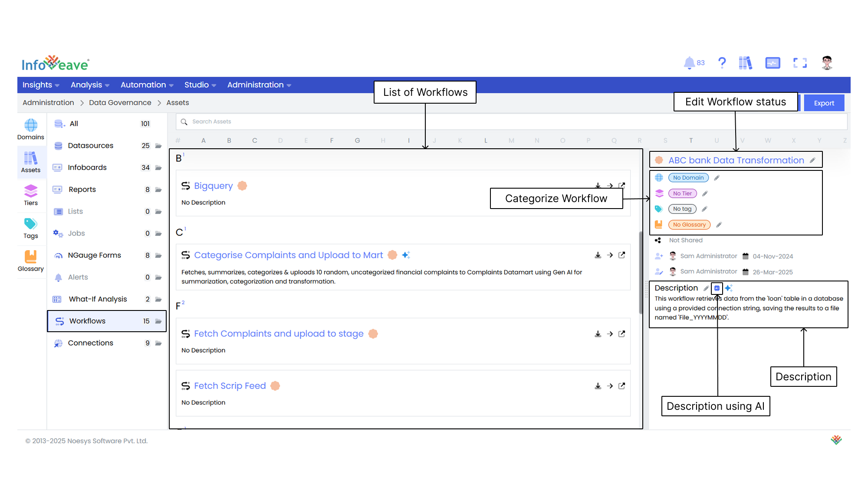The image size is (868, 503).
Task: Expand the Analysis menu
Action: coord(90,85)
